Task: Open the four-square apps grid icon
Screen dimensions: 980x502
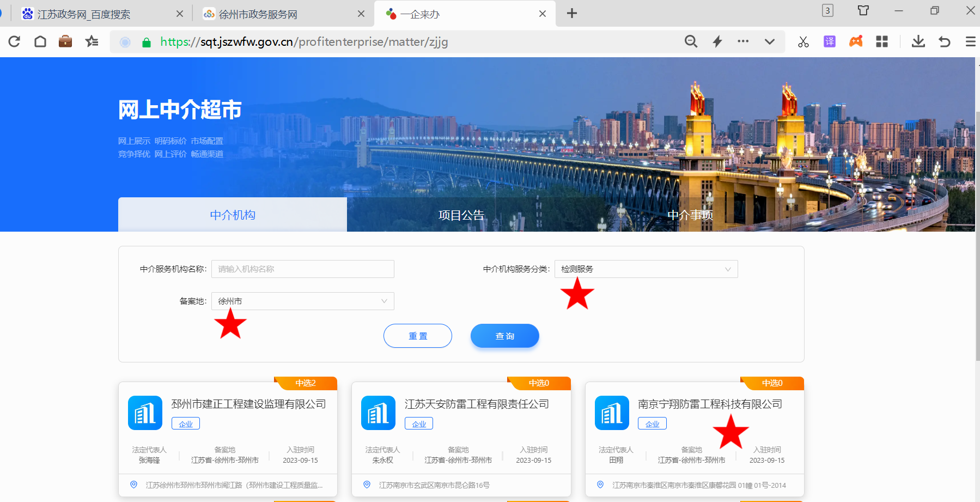Action: click(882, 41)
